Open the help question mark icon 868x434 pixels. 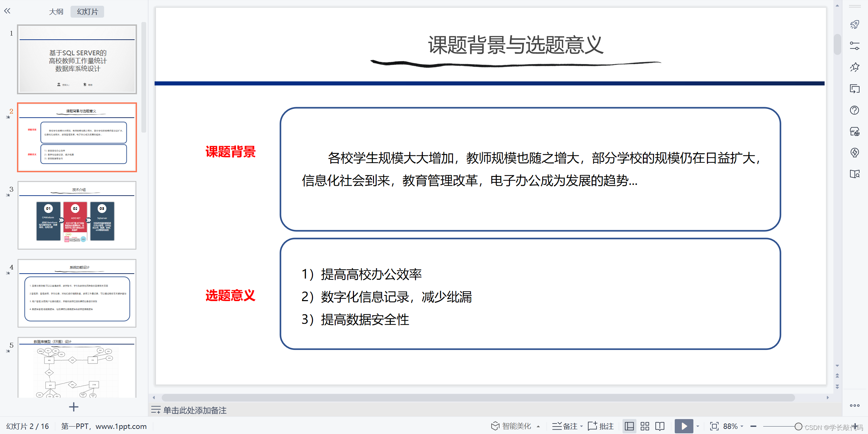pyautogui.click(x=854, y=110)
